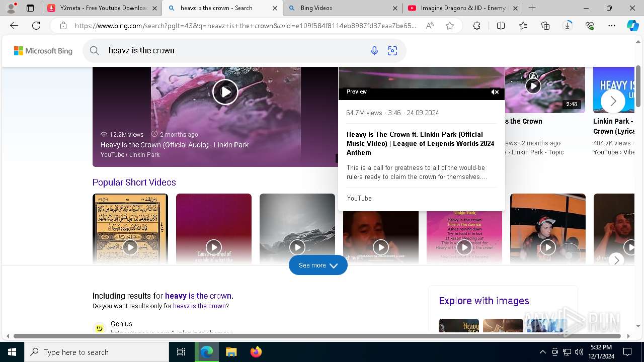Open the Windows Start menu

(x=12, y=352)
